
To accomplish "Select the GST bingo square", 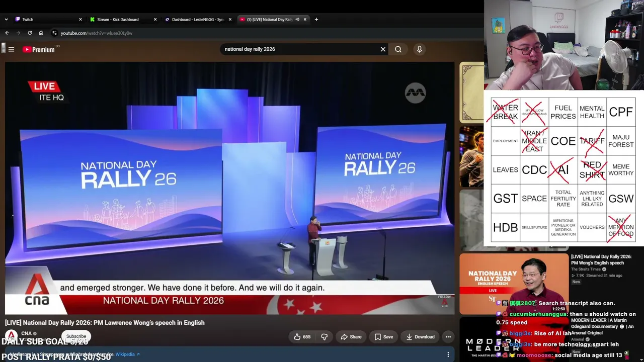I will 506,199.
